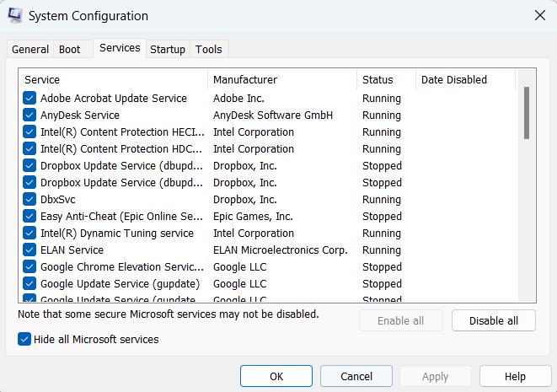
Task: Uncheck Adobe Acrobat Update Service checkbox
Action: pyautogui.click(x=29, y=98)
